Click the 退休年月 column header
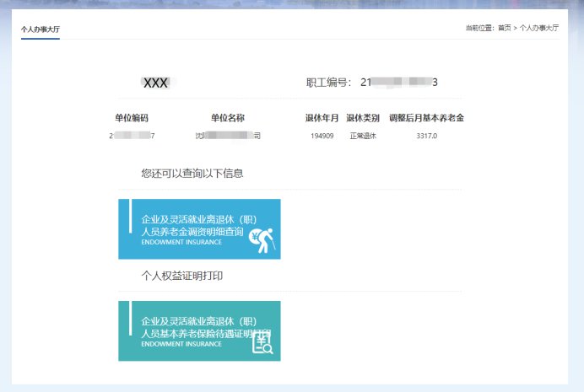Image resolution: width=584 pixels, height=392 pixels. pos(321,118)
